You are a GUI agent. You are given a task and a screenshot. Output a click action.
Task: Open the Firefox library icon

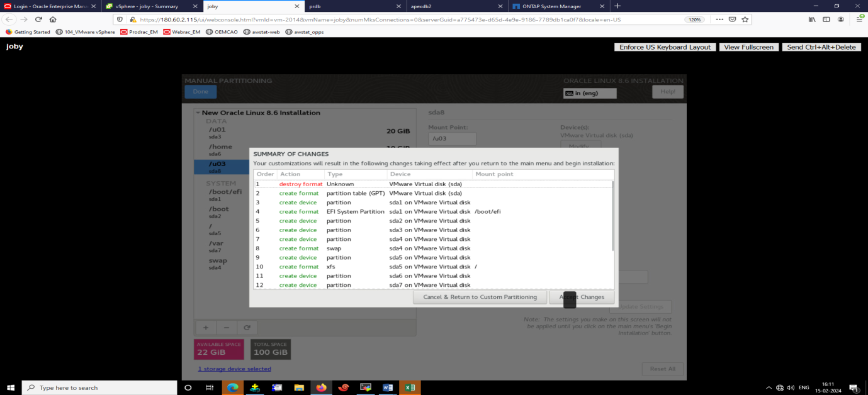point(812,19)
